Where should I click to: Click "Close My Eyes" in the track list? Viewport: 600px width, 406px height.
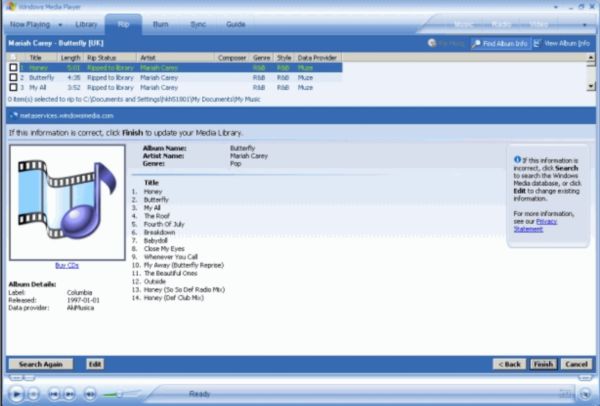[164, 249]
